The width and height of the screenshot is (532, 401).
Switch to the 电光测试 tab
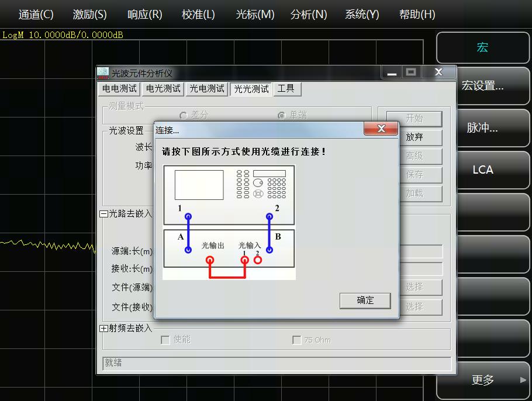[163, 89]
